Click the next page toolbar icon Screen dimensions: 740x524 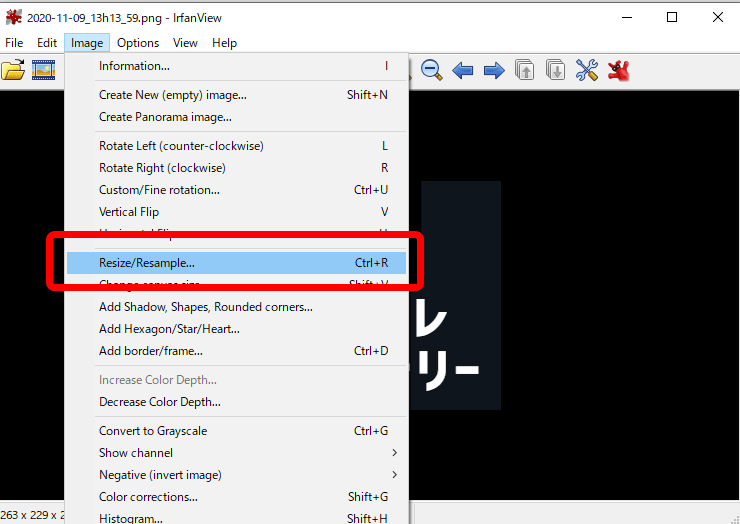[x=555, y=70]
